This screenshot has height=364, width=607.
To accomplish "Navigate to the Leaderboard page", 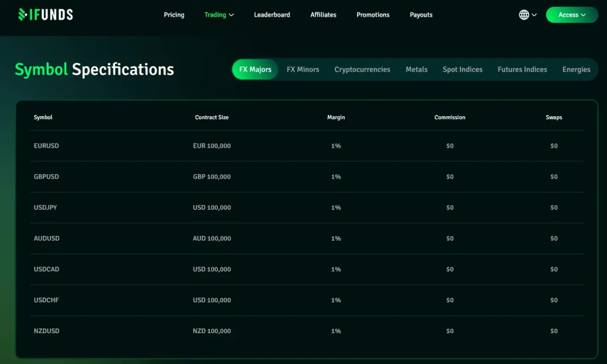I will (271, 15).
